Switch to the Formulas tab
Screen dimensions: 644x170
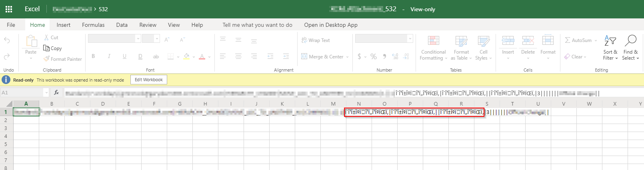click(x=93, y=25)
